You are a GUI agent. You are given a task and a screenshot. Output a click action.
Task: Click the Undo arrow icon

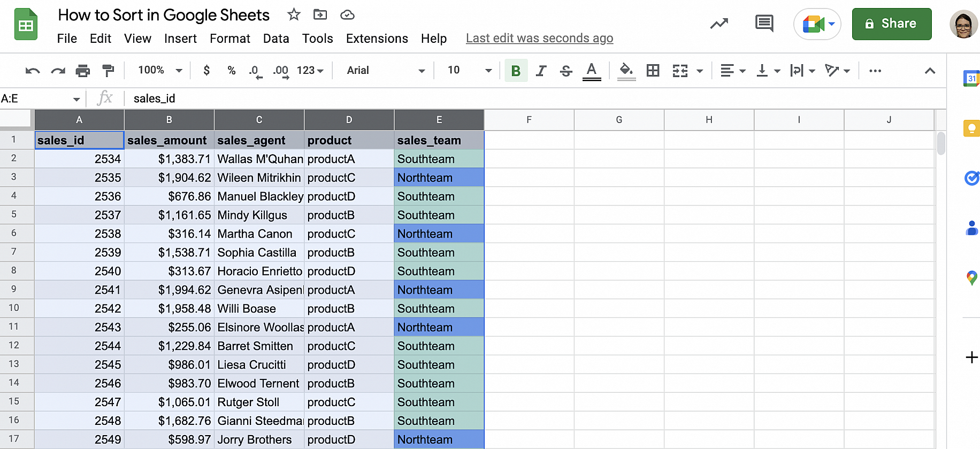[33, 71]
